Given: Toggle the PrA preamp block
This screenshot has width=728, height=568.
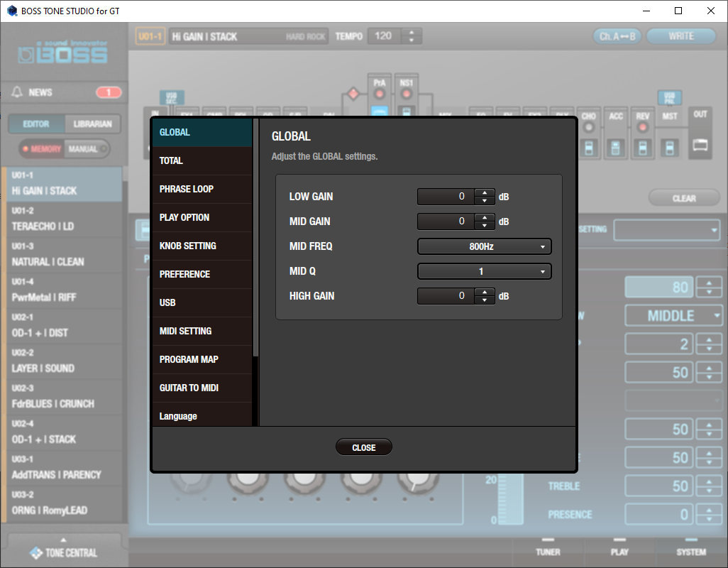Looking at the screenshot, I should [380, 94].
